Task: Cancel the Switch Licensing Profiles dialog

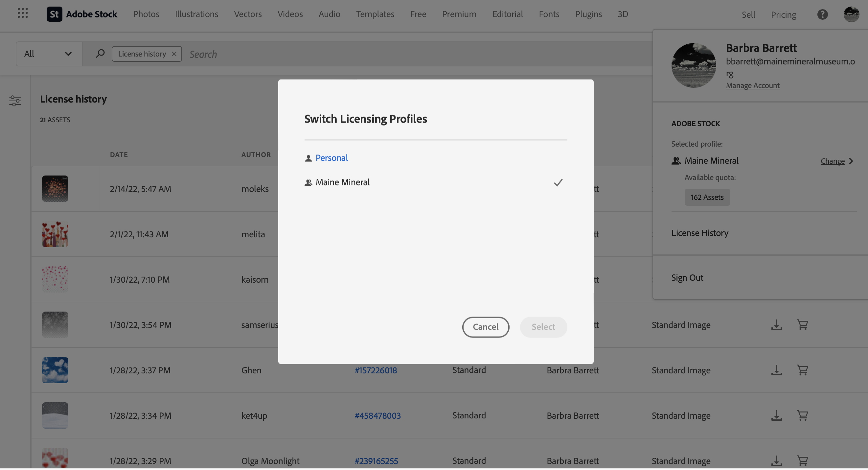Action: pyautogui.click(x=486, y=327)
